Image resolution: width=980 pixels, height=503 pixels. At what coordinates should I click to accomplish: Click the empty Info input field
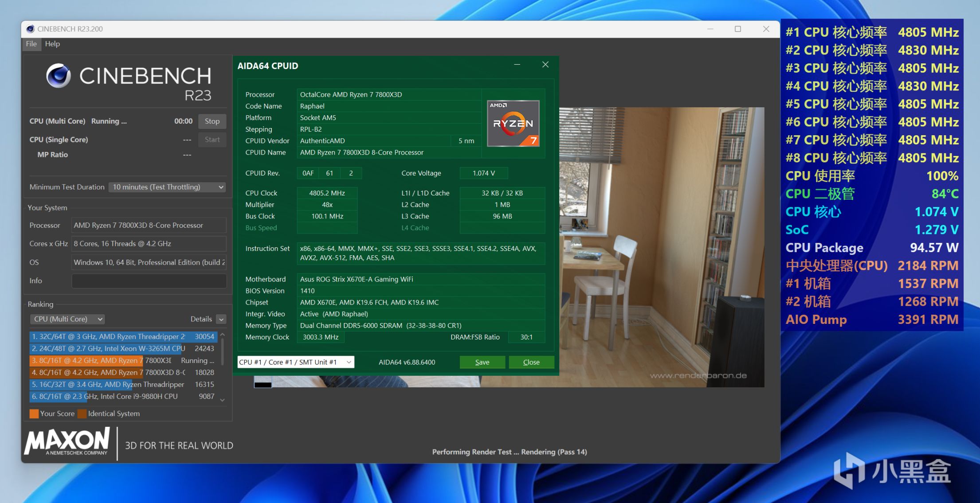149,281
